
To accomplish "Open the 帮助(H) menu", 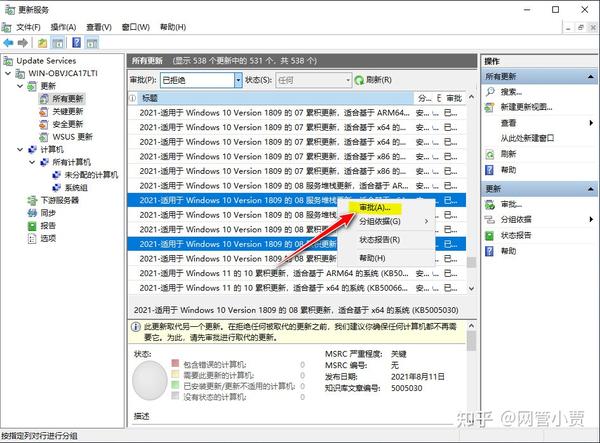I will coord(173,27).
